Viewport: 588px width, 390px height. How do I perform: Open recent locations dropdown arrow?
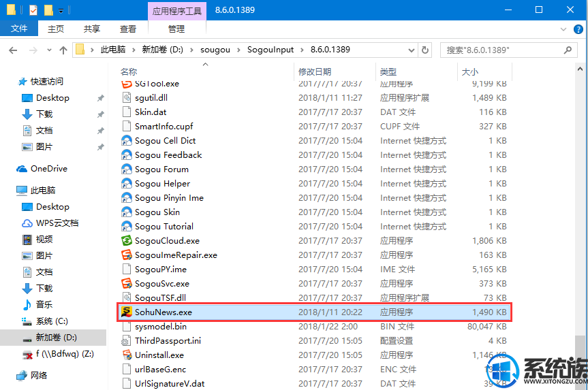click(x=49, y=50)
